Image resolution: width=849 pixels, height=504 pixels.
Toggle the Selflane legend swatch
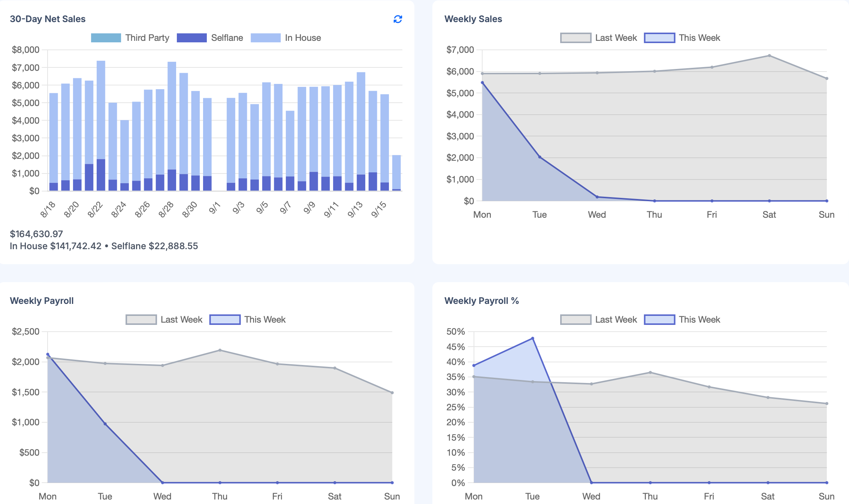point(191,38)
